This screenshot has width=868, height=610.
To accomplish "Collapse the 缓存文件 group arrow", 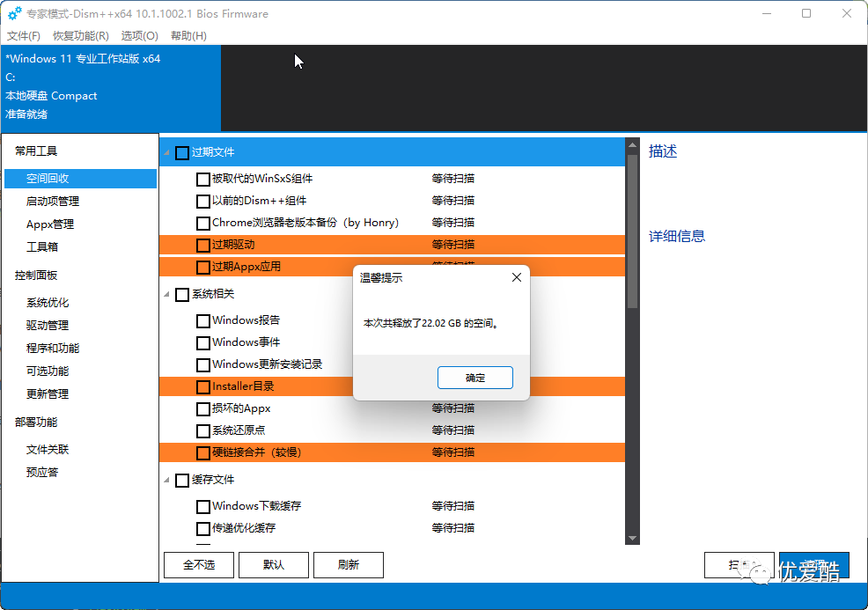I will tap(166, 480).
